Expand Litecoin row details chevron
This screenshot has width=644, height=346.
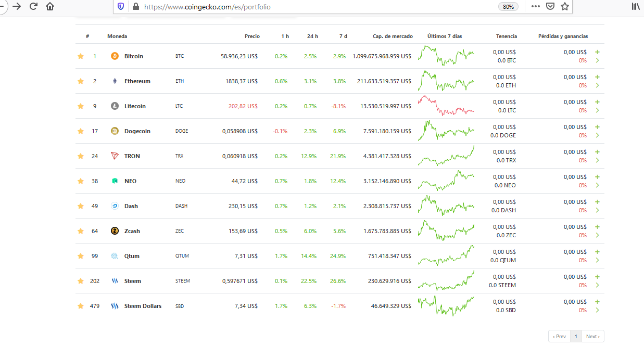coord(597,110)
